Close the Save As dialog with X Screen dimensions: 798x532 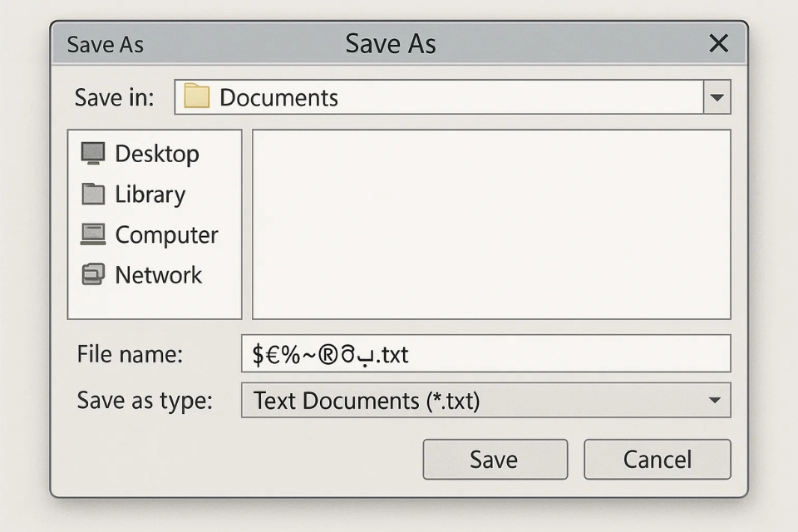[x=718, y=44]
